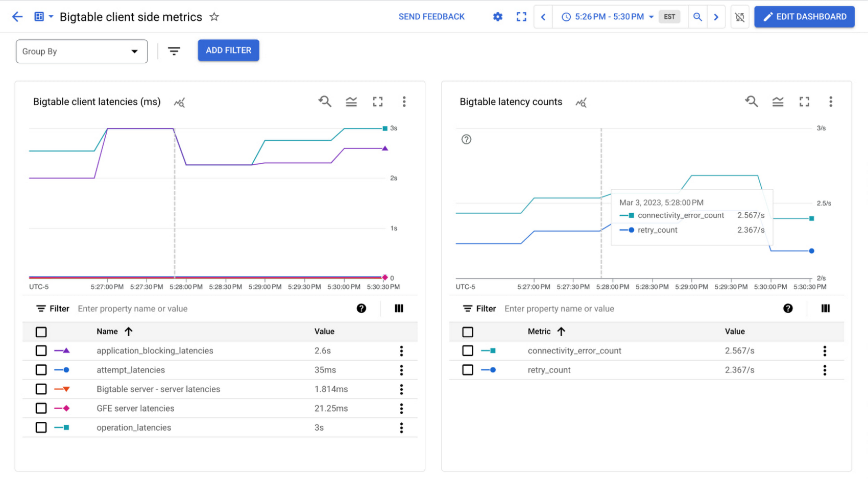
Task: Sort client latencies legend by Name
Action: (x=115, y=332)
